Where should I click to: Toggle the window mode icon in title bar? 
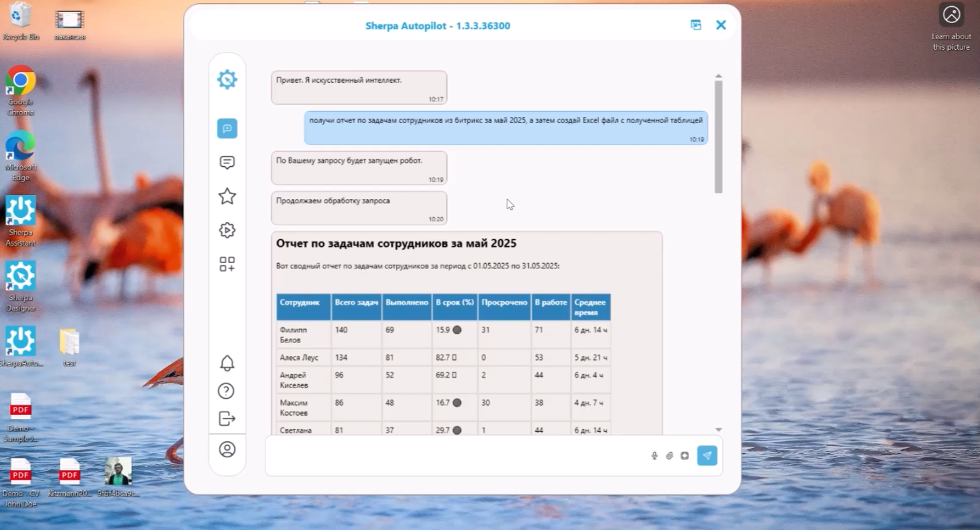tap(696, 26)
